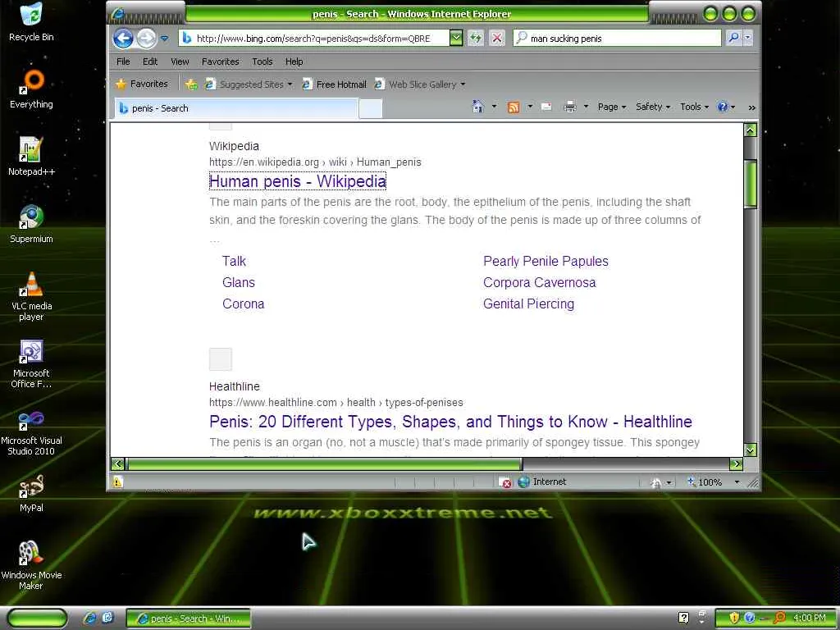Click the vertical scrollbar up arrow
The image size is (840, 630).
click(750, 130)
